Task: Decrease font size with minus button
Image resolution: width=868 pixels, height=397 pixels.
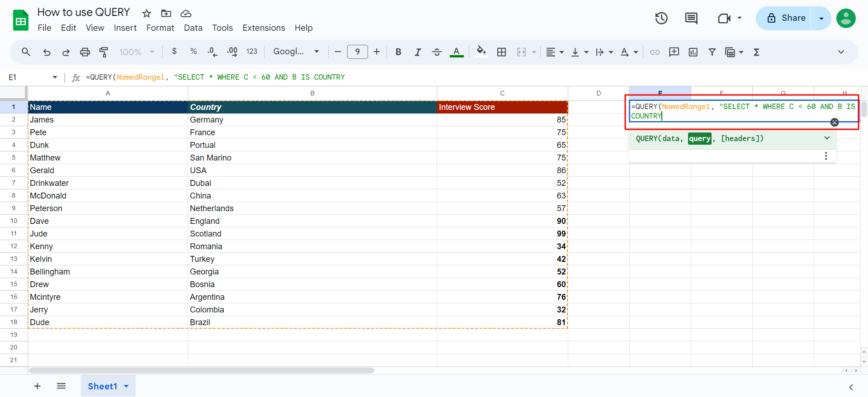Action: pos(338,52)
